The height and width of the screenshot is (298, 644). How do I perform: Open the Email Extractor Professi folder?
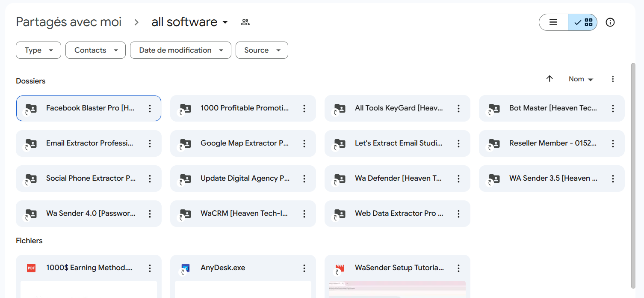[x=89, y=143]
